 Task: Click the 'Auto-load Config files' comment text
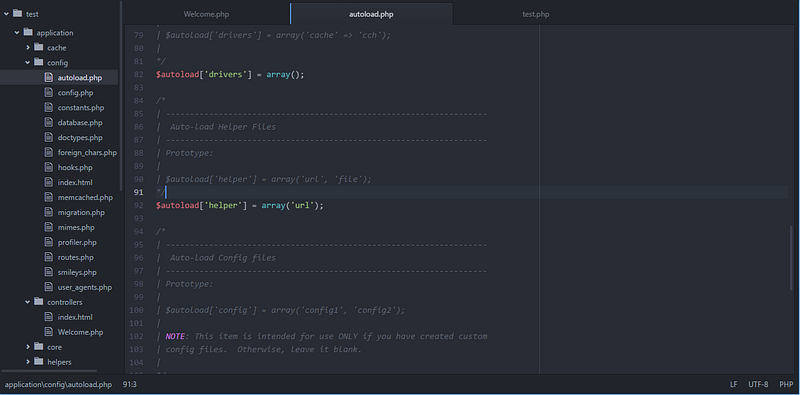pos(223,258)
